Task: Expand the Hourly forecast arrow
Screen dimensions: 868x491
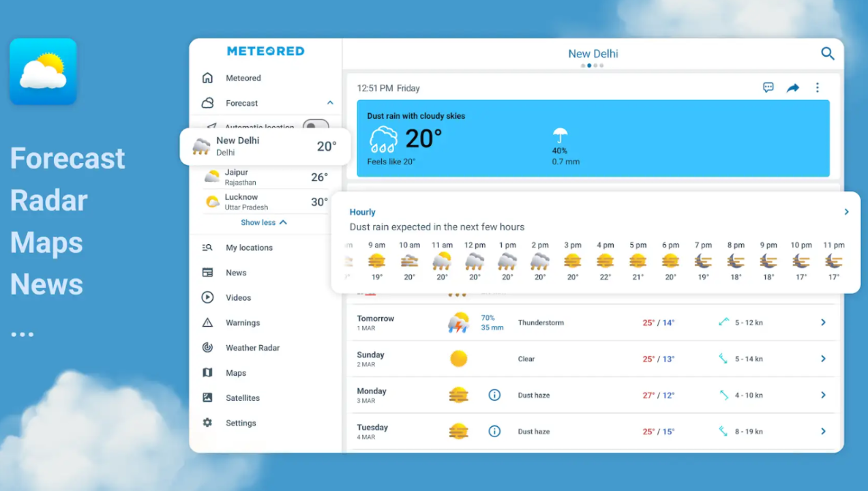Action: [x=846, y=212]
